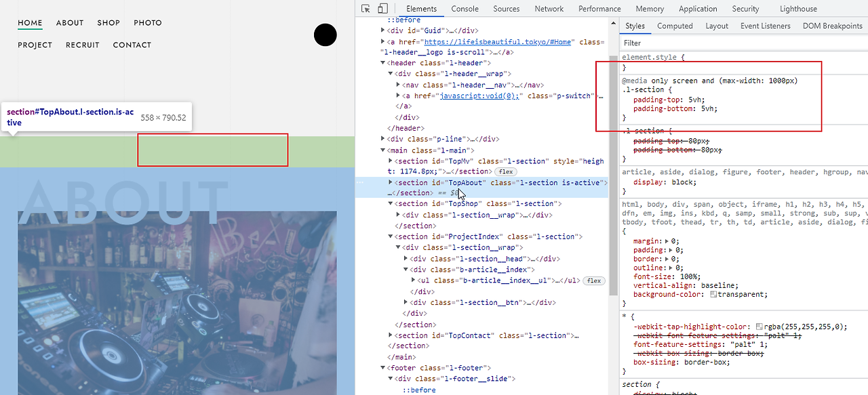Open the Application tab
The width and height of the screenshot is (868, 395).
(x=698, y=9)
